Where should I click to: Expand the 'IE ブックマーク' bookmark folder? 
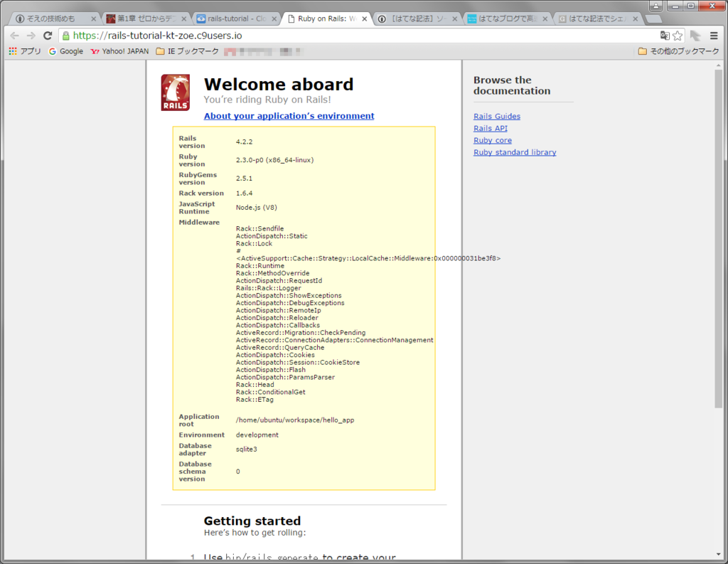[187, 51]
